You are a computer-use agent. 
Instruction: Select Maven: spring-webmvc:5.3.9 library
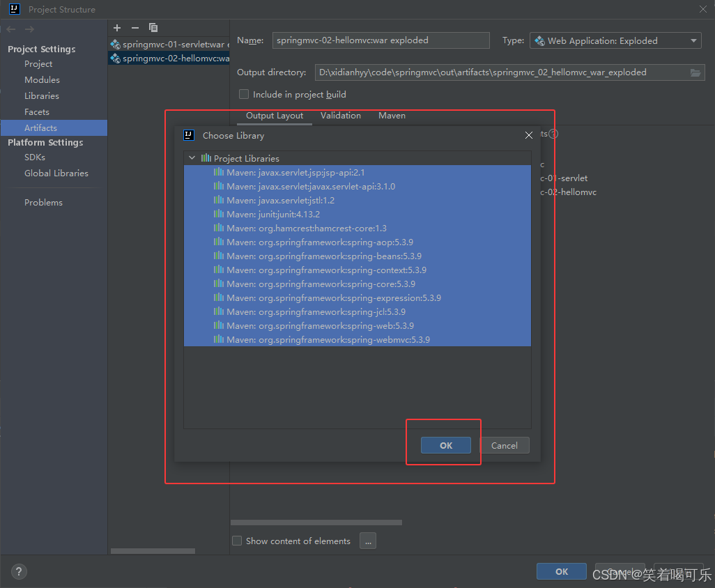pos(357,339)
